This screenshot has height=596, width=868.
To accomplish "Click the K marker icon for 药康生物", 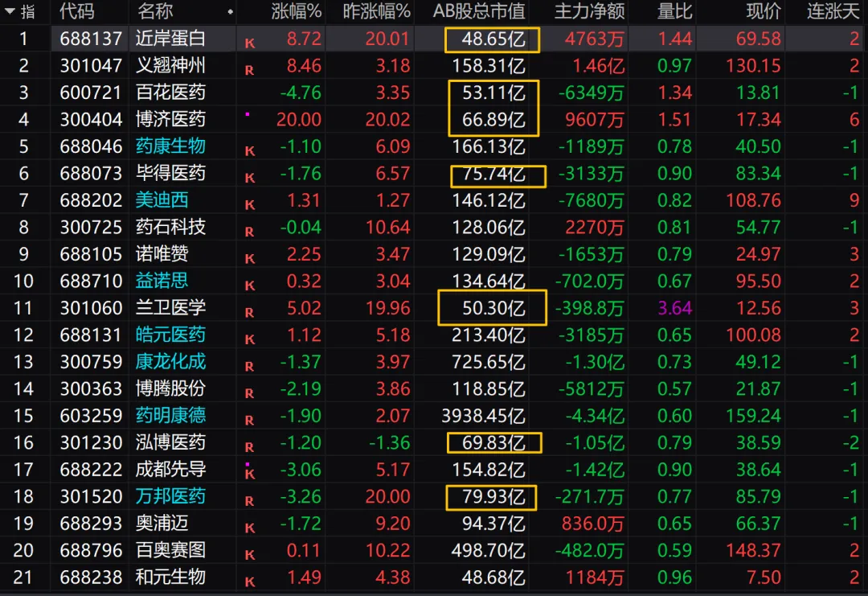I will (x=250, y=151).
